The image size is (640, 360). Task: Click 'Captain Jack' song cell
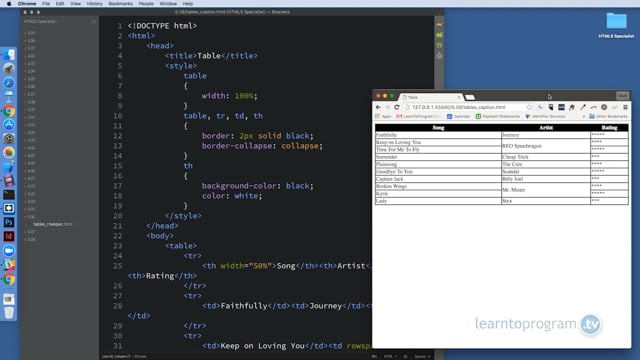(438, 179)
